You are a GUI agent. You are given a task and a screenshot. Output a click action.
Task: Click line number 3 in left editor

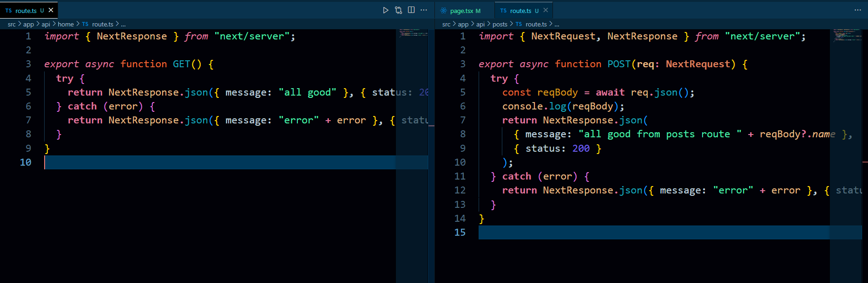point(28,64)
